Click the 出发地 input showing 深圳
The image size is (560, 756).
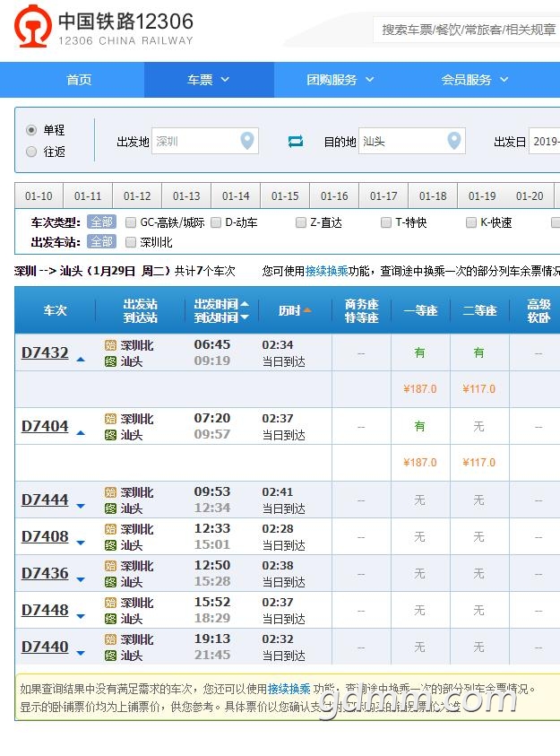pos(205,142)
